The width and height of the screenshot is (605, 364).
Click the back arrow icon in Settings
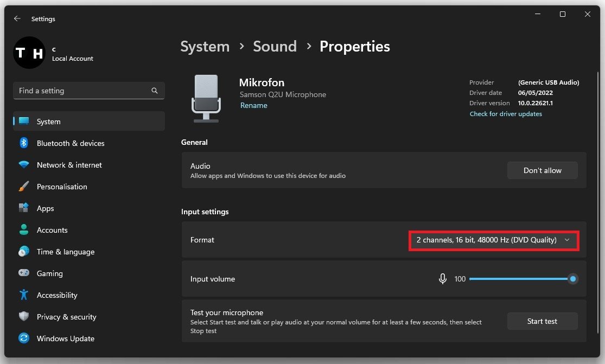17,18
